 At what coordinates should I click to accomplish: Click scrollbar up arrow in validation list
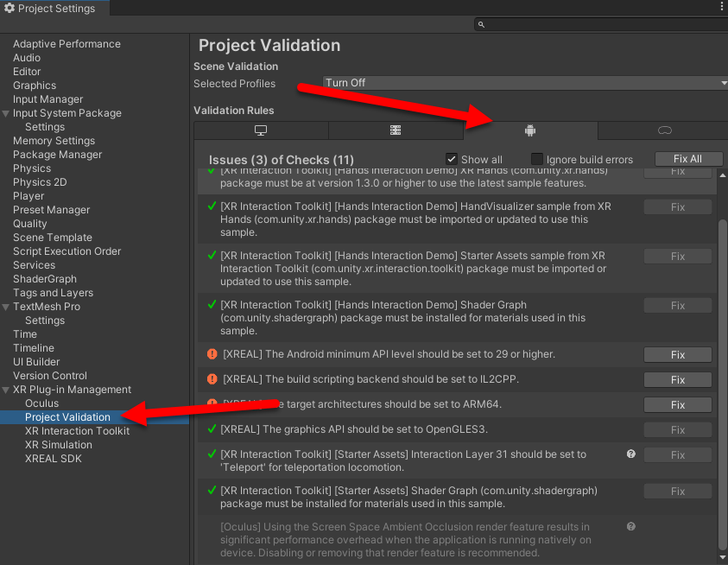(723, 175)
